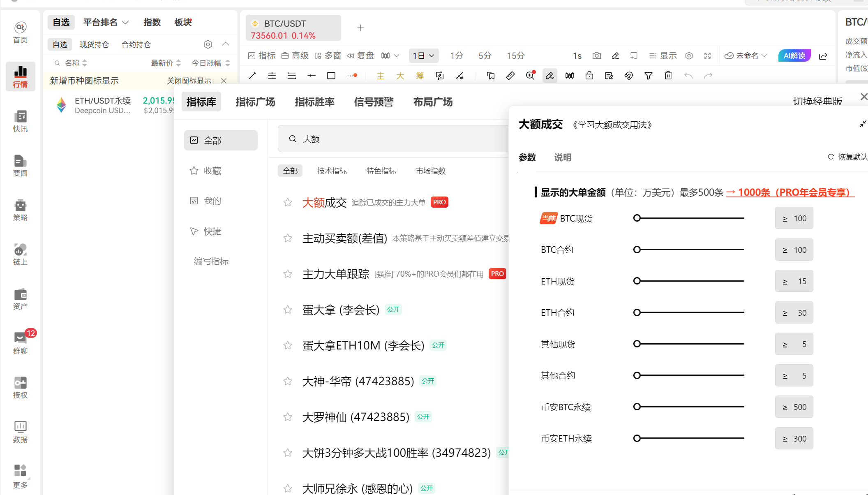This screenshot has height=495, width=868.
Task: Open the 1日 timeframe dropdown
Action: pyautogui.click(x=424, y=56)
